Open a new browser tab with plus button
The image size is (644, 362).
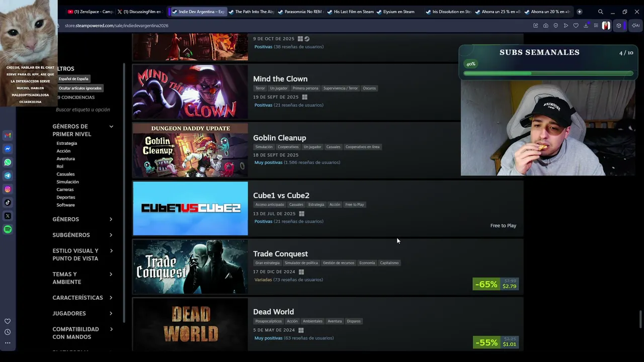pos(579,12)
